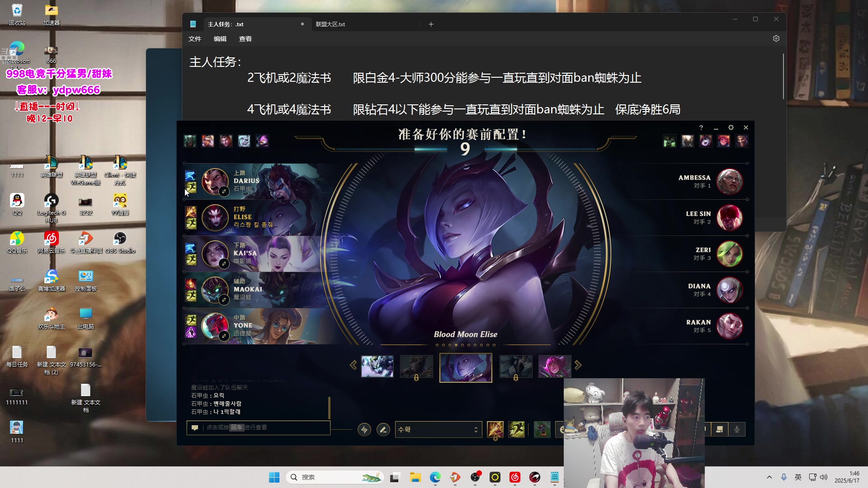Viewport: 868px width, 488px height.
Task: Show next skins with right arrow
Action: coord(578,365)
